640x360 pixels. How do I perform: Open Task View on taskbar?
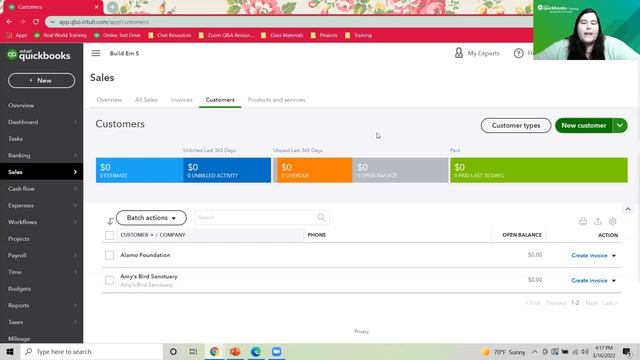[193, 351]
